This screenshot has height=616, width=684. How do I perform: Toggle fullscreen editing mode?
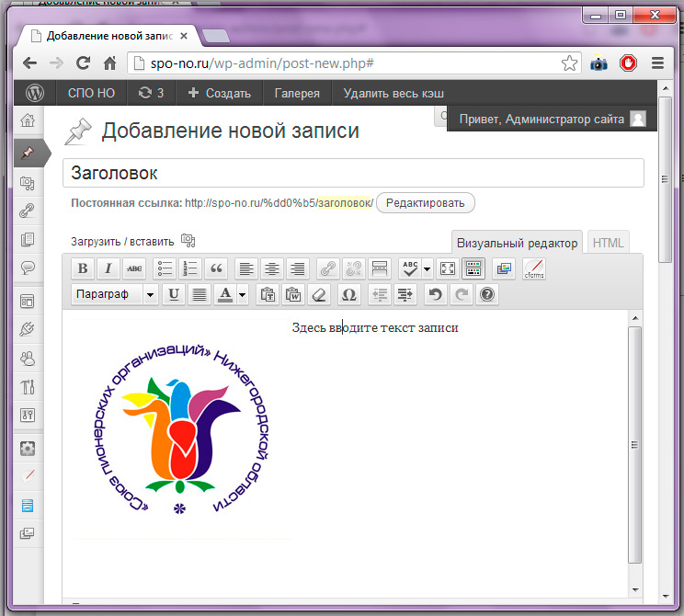tap(448, 268)
